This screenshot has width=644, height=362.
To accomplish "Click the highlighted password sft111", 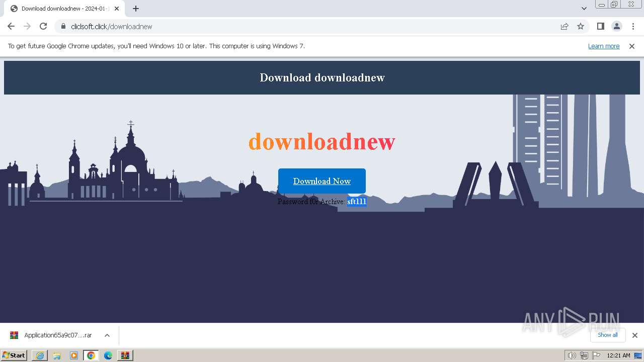I will pos(357,202).
